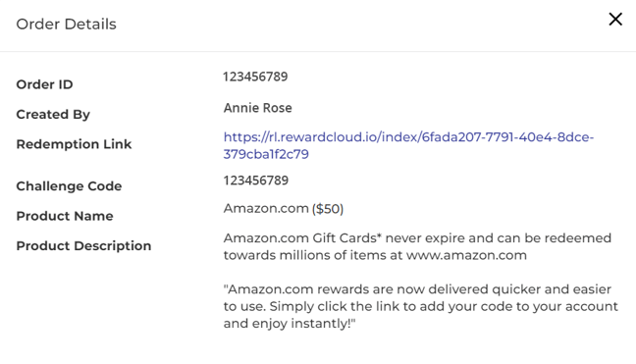
Task: Close the Order Details dialog
Action: (615, 19)
